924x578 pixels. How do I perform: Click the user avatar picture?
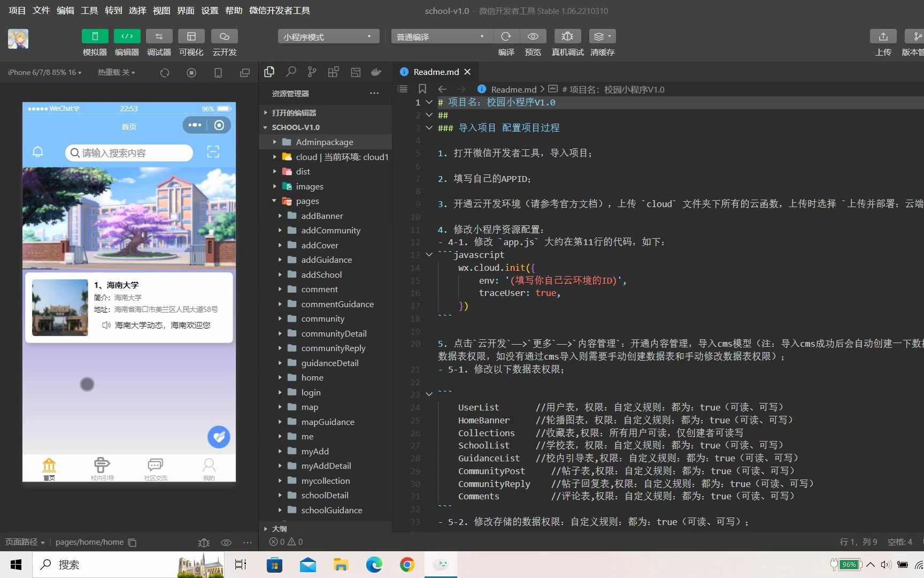pyautogui.click(x=18, y=40)
